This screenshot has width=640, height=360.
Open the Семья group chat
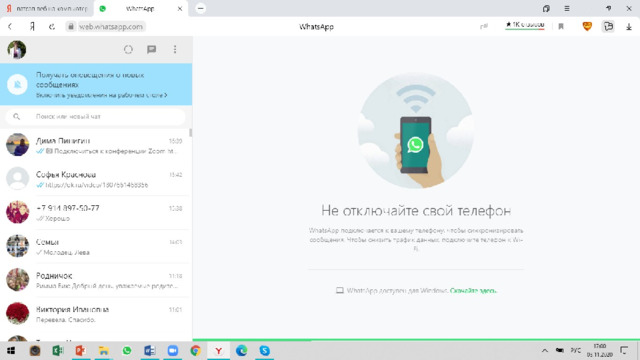point(96,247)
